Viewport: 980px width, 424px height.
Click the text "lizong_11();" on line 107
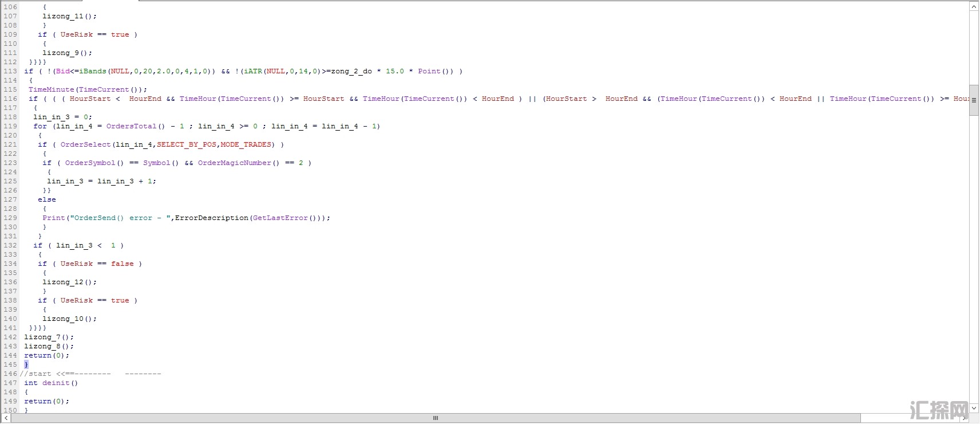click(69, 16)
